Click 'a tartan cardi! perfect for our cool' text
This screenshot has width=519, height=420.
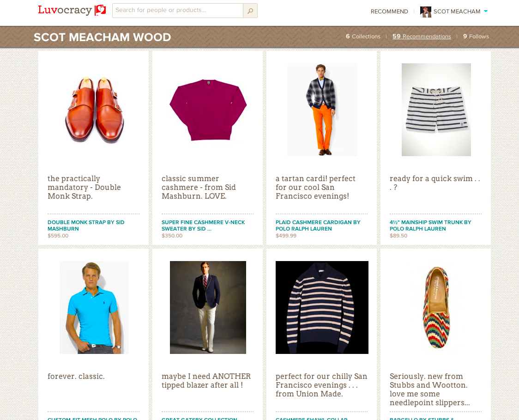point(315,188)
